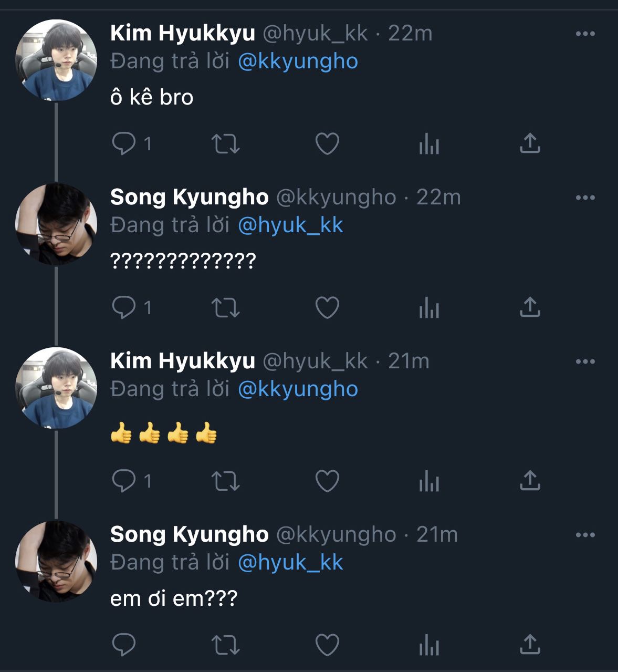View analytics for the thumbs-up emoji tweet
Viewport: 618px width, 672px height.
click(x=429, y=481)
